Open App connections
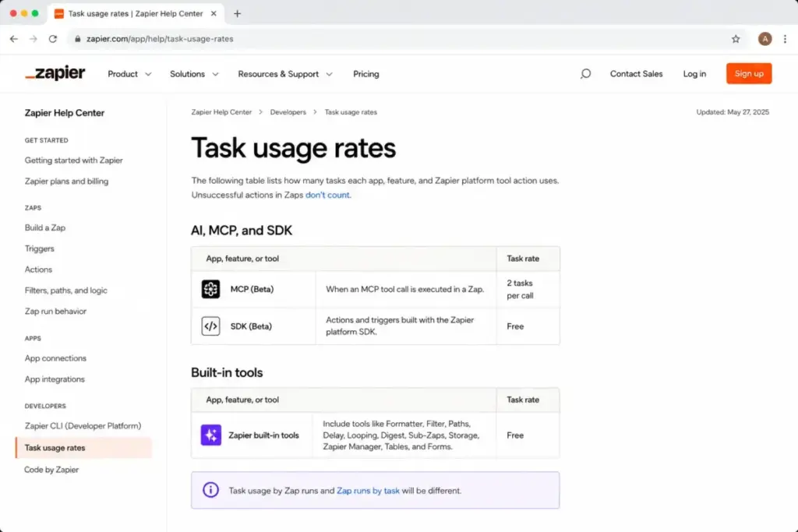The height and width of the screenshot is (532, 798). [x=55, y=358]
